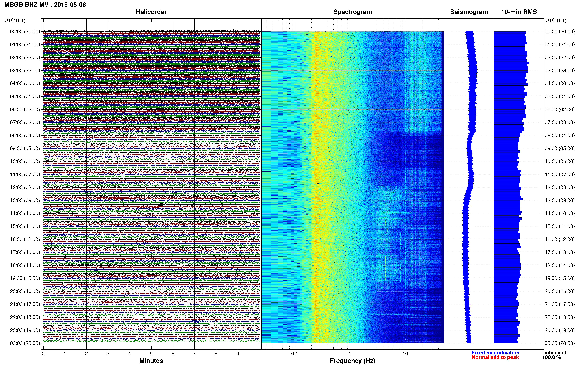
Task: Click left time label '19:00 (15:00)'
Action: tap(25, 278)
